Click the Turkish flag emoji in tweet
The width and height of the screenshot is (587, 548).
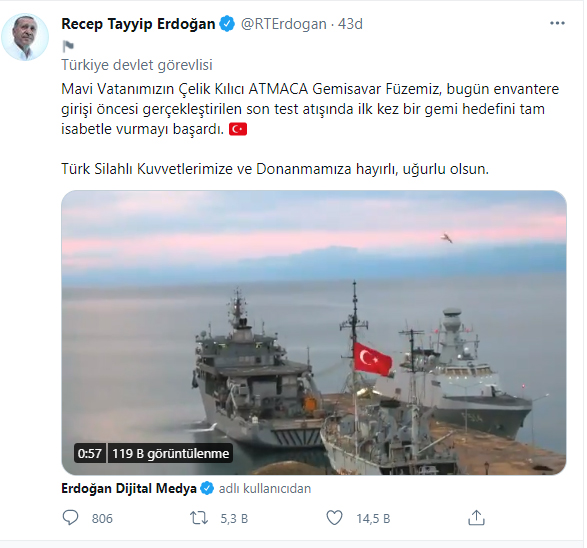[238, 129]
